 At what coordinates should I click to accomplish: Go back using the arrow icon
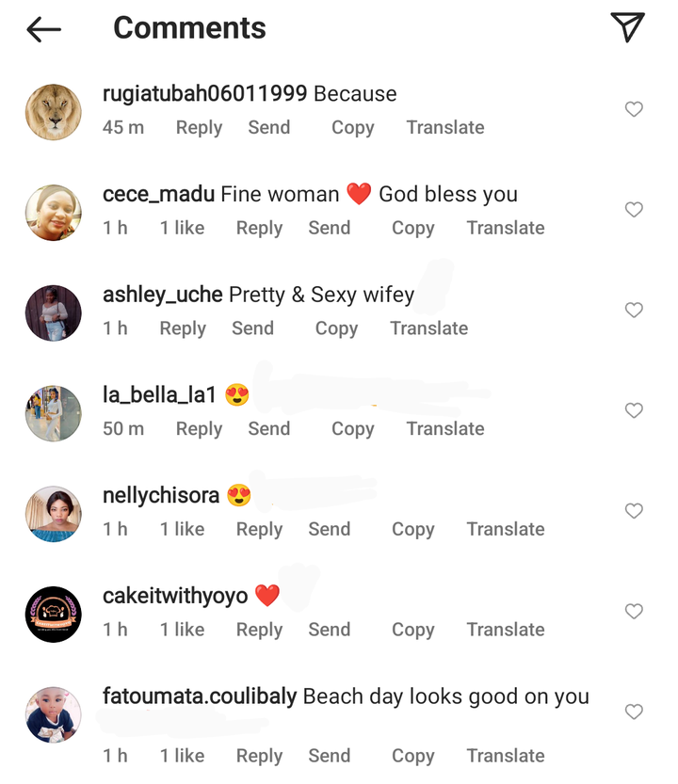43,29
